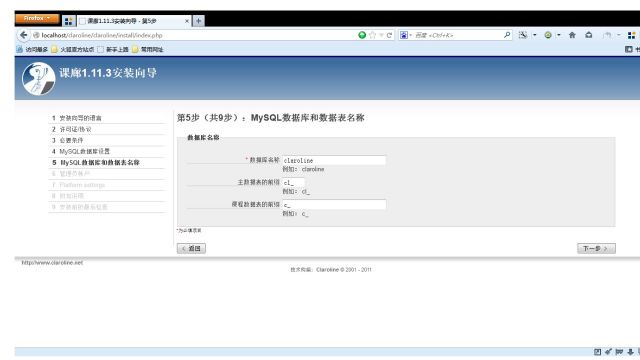This screenshot has width=640, height=360.
Task: Click the colored grid icon at toolbar end
Action: pos(631,36)
